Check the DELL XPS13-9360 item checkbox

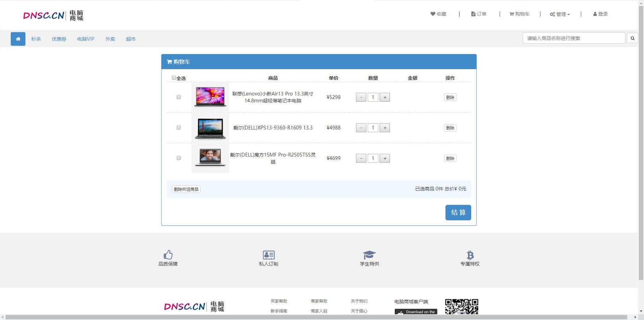tap(178, 128)
